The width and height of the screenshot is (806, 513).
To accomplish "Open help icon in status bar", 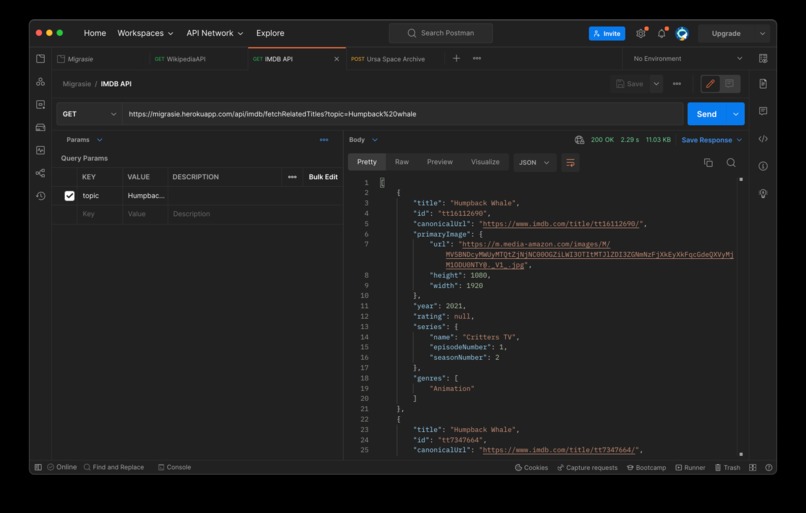I will coord(769,467).
